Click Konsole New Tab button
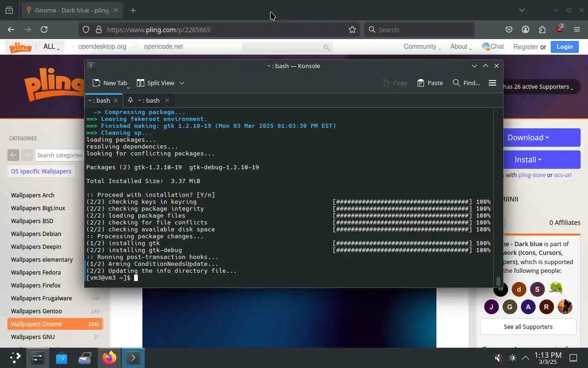This screenshot has width=588, height=368. (x=109, y=83)
